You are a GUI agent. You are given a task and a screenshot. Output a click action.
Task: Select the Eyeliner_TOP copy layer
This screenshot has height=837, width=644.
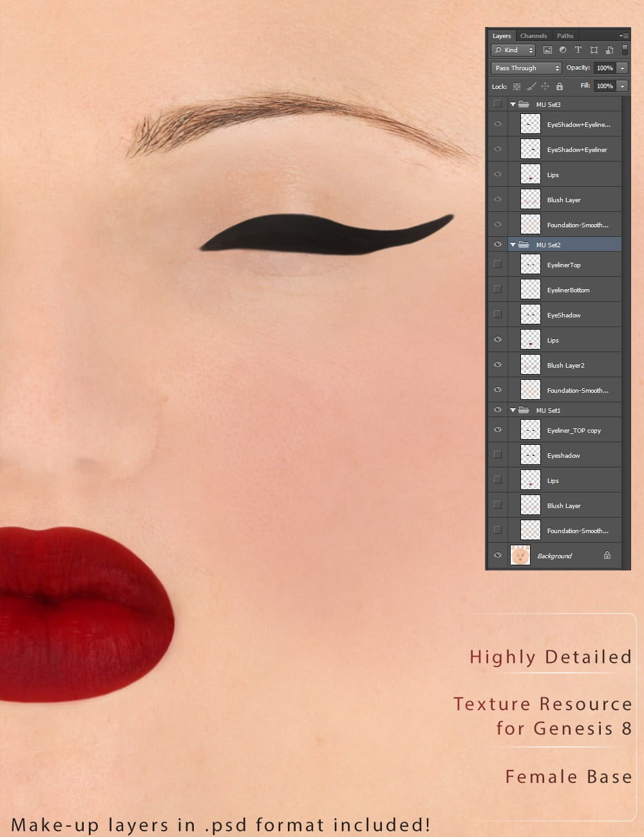coord(574,430)
